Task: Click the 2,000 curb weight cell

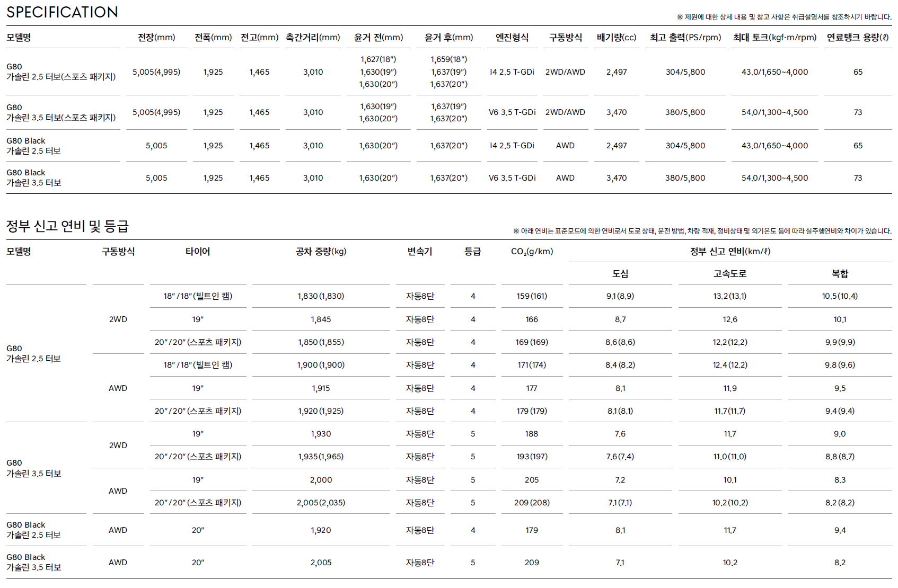Action: pos(321,480)
